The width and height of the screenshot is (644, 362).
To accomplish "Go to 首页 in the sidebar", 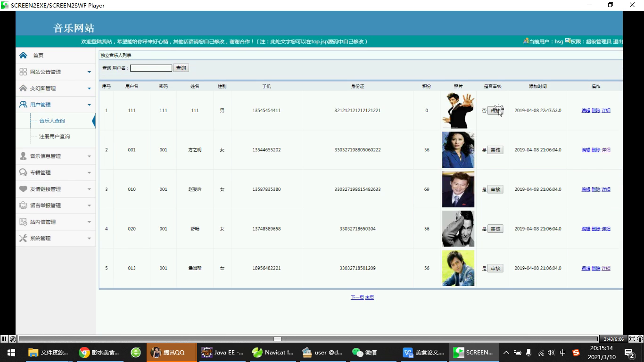I will coord(38,56).
